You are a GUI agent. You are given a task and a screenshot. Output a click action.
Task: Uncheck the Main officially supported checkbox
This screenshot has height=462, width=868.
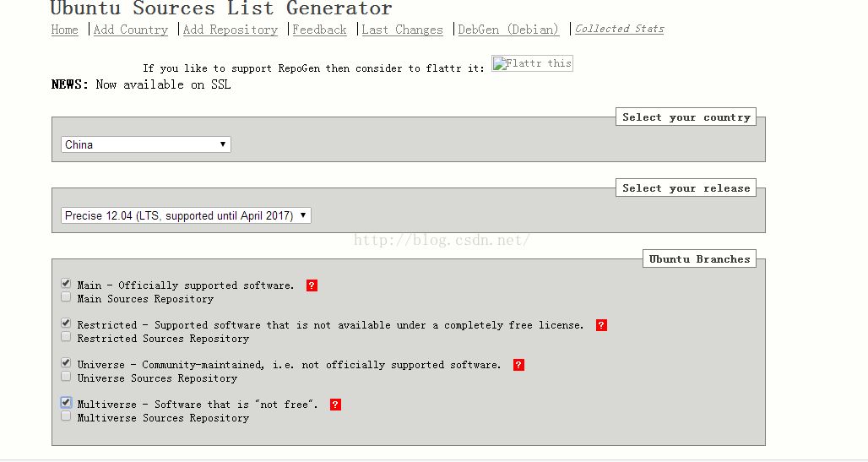pyautogui.click(x=66, y=284)
